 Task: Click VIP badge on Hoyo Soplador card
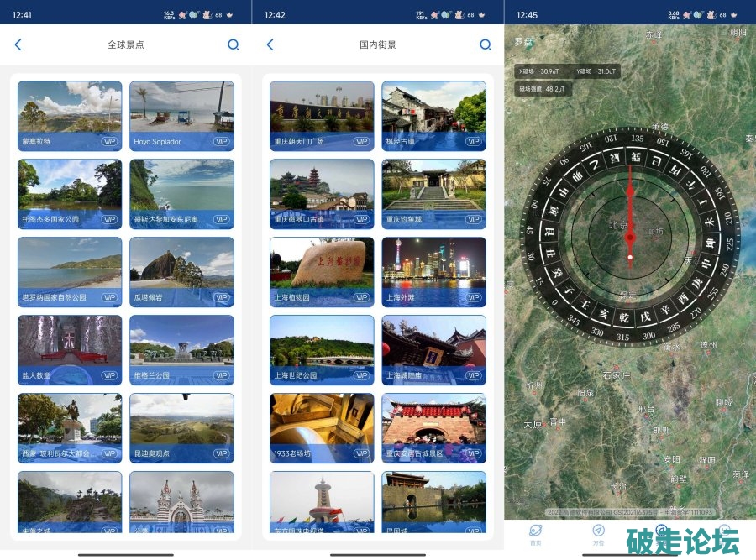tap(221, 141)
